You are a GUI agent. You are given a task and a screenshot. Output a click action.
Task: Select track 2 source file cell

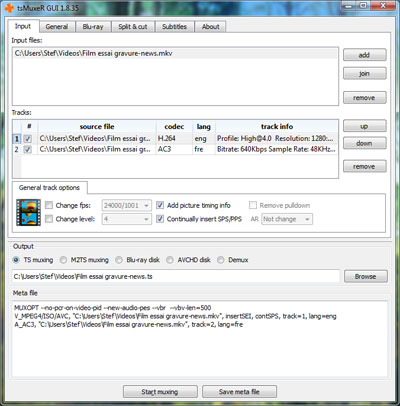click(97, 149)
